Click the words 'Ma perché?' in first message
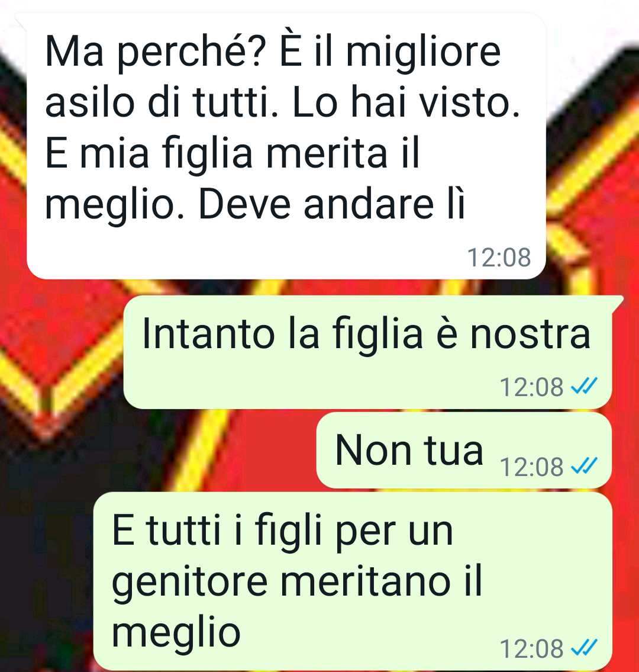 click(x=157, y=53)
